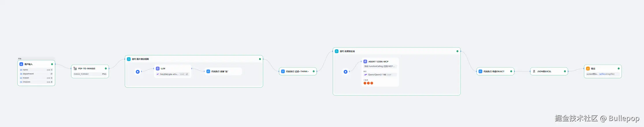Click the 迭代 图片信息提取 iteration icon
644x127 pixels.
tap(129, 59)
